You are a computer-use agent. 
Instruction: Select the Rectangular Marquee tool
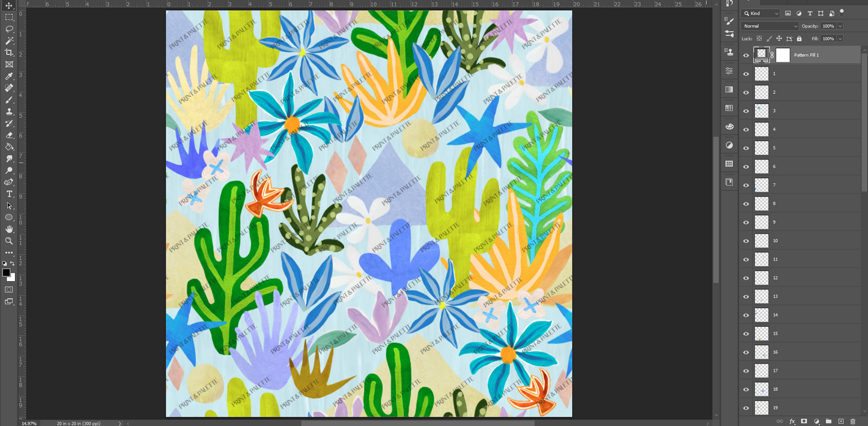click(9, 17)
